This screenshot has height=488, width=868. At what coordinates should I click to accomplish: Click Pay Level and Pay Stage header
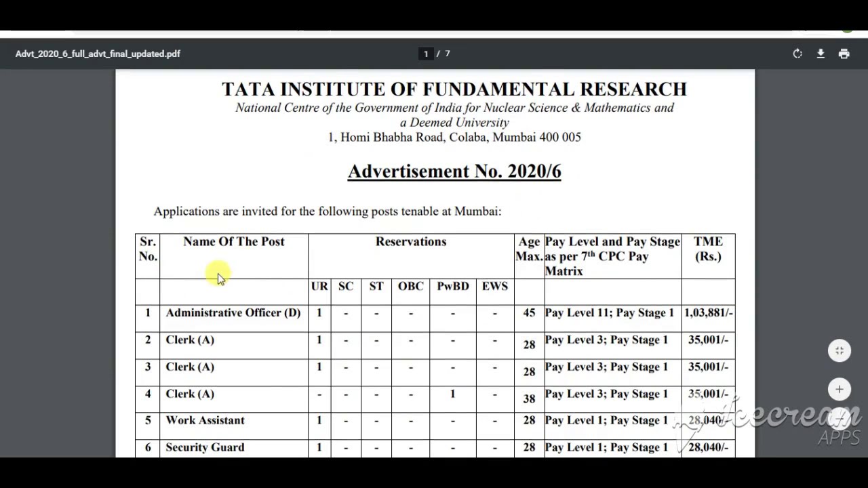click(612, 256)
